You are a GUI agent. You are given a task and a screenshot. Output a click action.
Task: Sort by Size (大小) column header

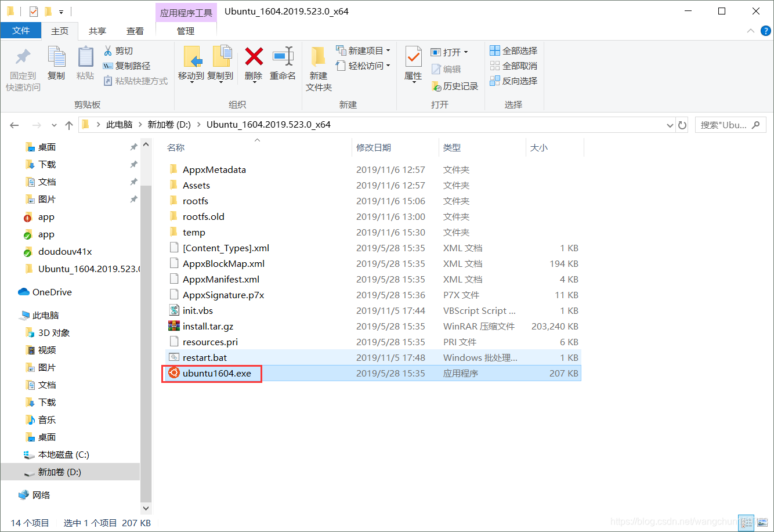point(539,148)
